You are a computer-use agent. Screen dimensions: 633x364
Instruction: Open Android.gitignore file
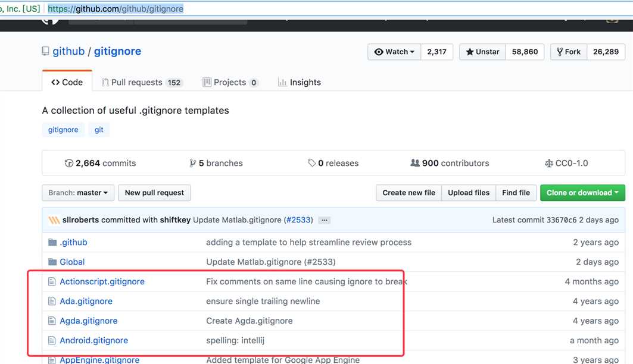tap(93, 341)
